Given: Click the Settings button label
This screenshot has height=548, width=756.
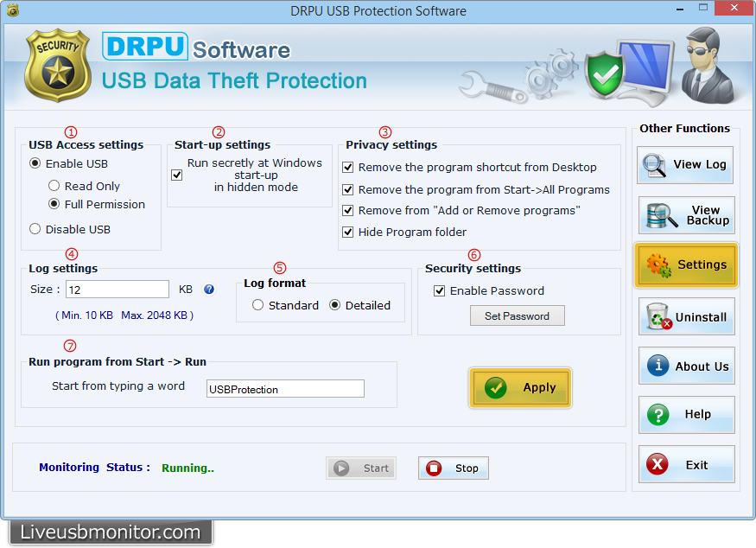Looking at the screenshot, I should [702, 264].
